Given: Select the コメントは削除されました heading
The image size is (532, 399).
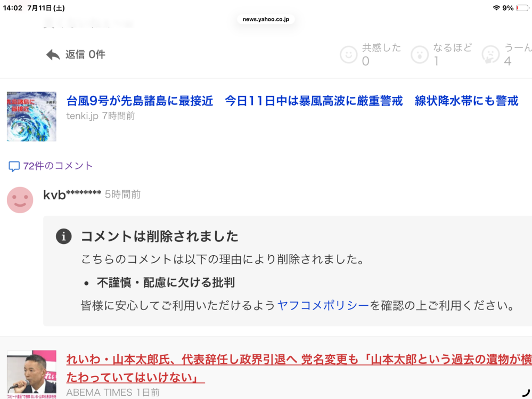Looking at the screenshot, I should tap(159, 236).
